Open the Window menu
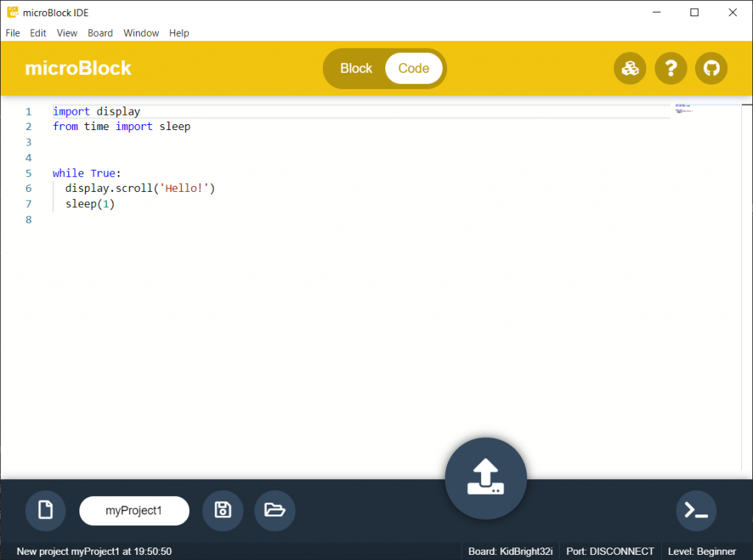 (x=141, y=33)
